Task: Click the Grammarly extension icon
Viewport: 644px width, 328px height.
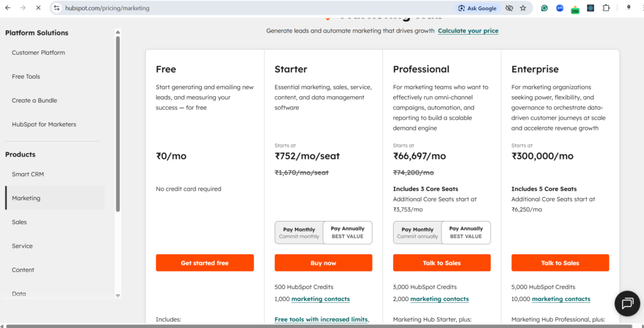Action: click(x=545, y=8)
